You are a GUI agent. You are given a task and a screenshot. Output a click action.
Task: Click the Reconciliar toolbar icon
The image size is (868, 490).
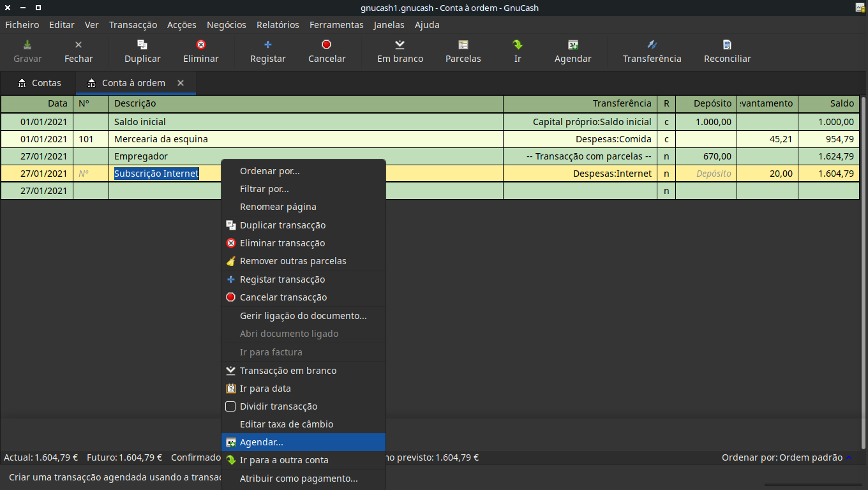pos(727,45)
